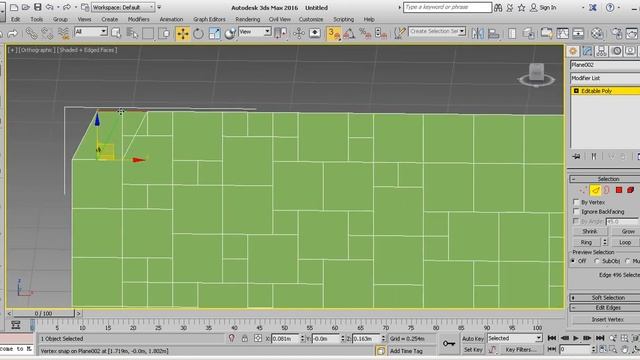Open the Hierarchy panel tab
Screen dimensions: 640x360
[602, 51]
